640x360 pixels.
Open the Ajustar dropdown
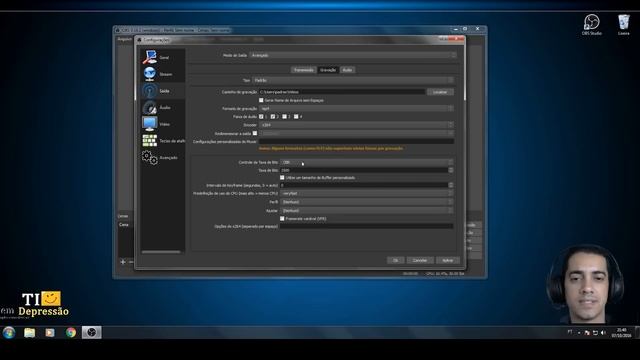click(367, 211)
